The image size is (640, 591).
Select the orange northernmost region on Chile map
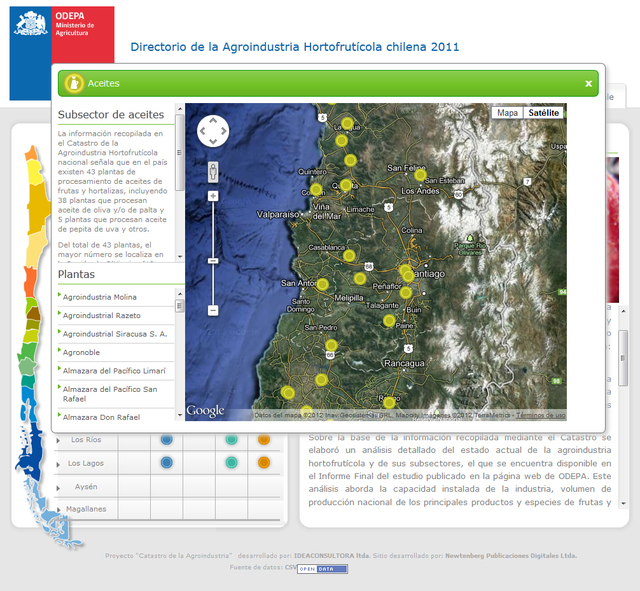pos(31,153)
